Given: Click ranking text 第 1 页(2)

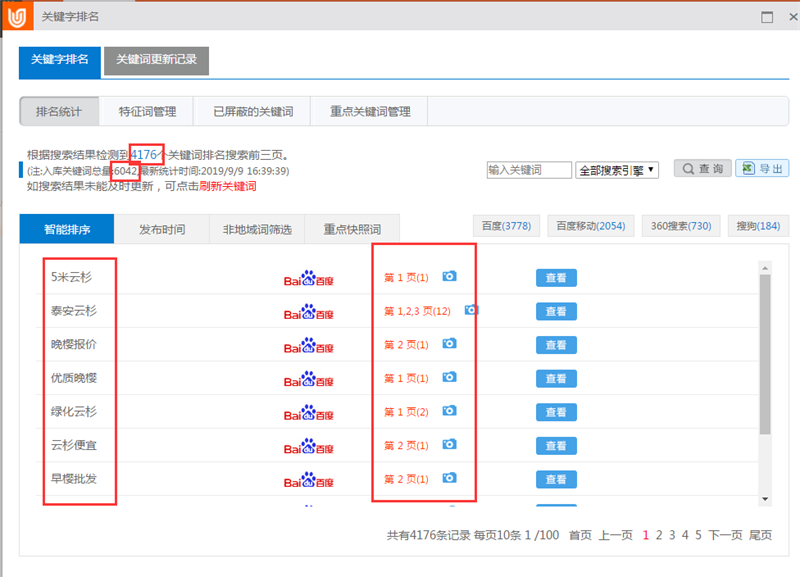Looking at the screenshot, I should [x=406, y=412].
